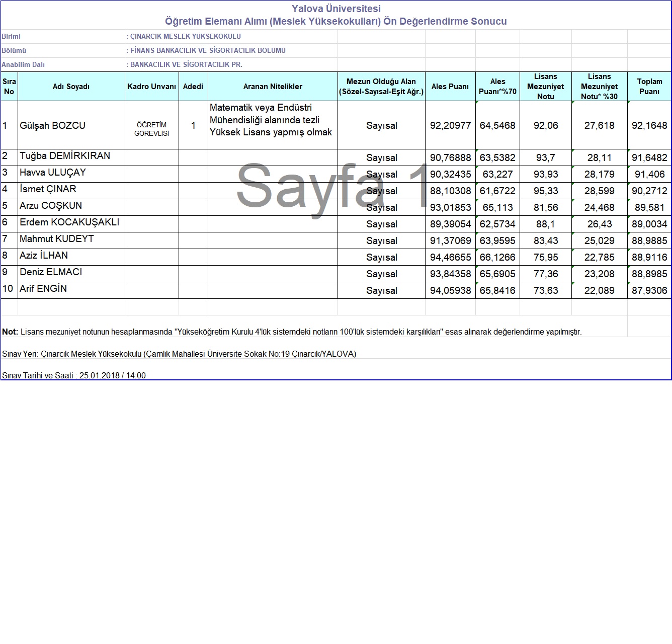Select Ales score 94,05938
The width and height of the screenshot is (672, 644).
(451, 290)
